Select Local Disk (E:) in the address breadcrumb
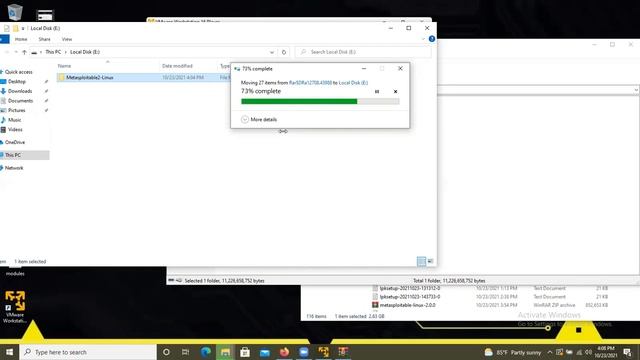640x360 pixels. pyautogui.click(x=85, y=52)
